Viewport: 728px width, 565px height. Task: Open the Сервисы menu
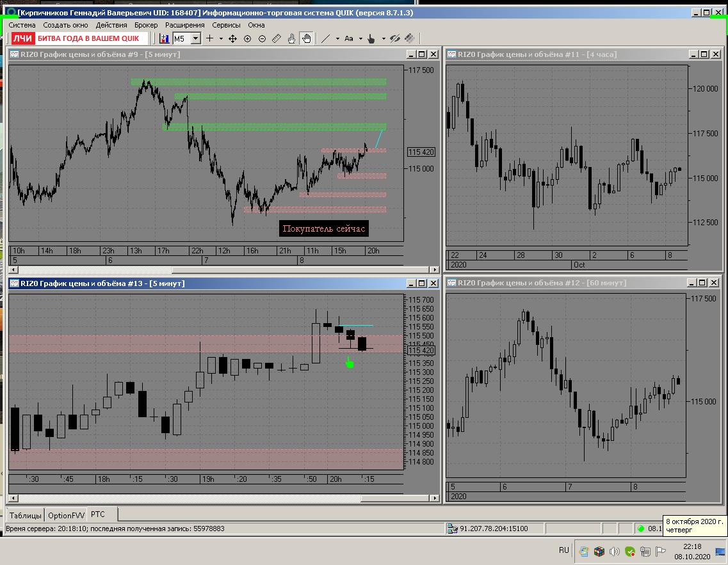tap(226, 25)
